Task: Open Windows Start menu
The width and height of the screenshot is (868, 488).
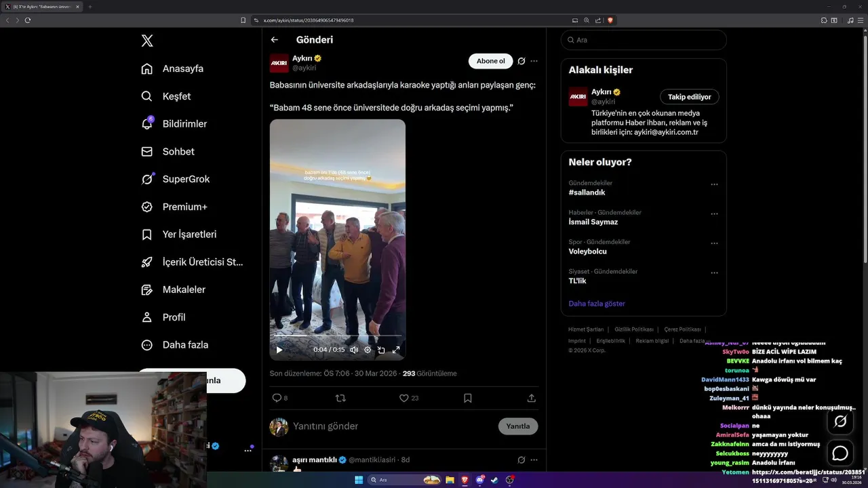Action: [x=359, y=480]
